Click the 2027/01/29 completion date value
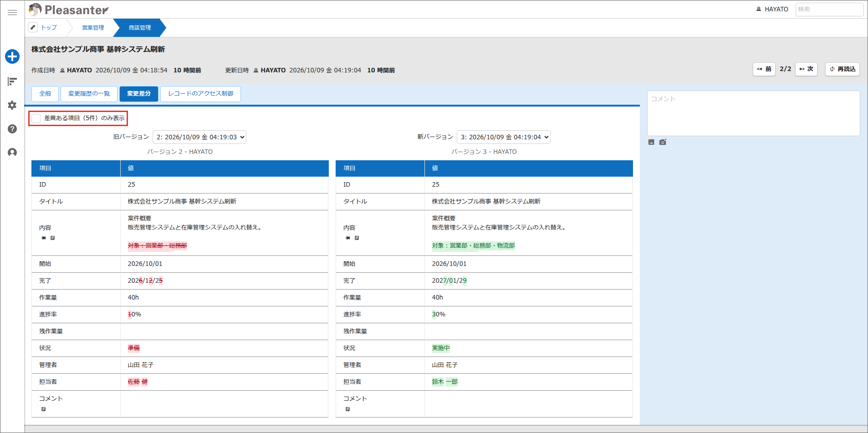Image resolution: width=868 pixels, height=433 pixels. point(449,281)
